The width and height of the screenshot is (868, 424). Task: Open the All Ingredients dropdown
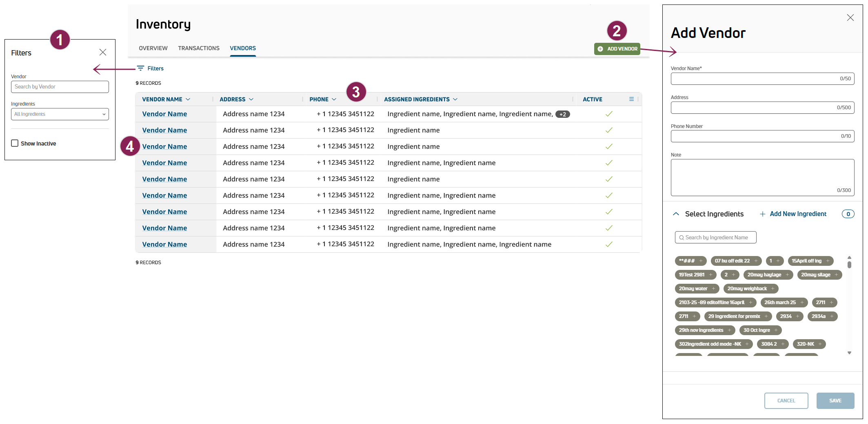click(60, 114)
